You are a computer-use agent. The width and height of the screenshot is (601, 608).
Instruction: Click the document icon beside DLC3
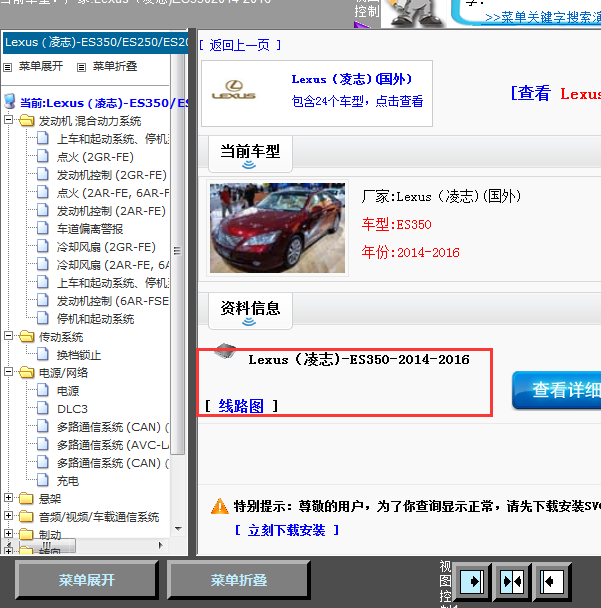(x=43, y=408)
